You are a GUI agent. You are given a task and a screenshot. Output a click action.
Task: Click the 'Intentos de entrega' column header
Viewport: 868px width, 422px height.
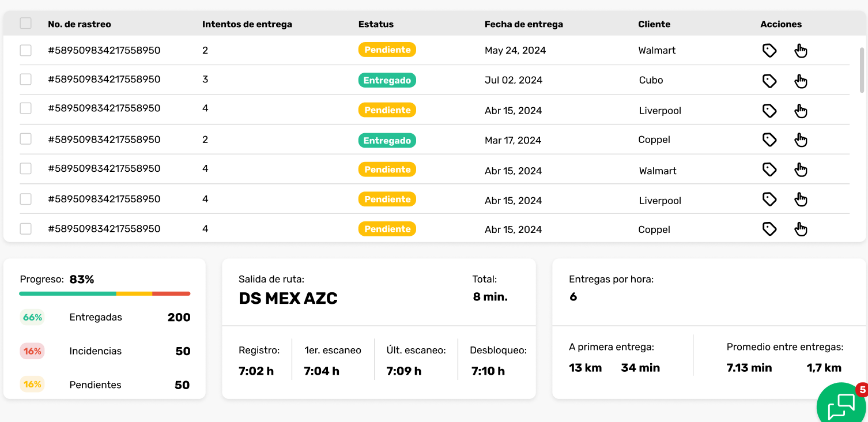247,24
